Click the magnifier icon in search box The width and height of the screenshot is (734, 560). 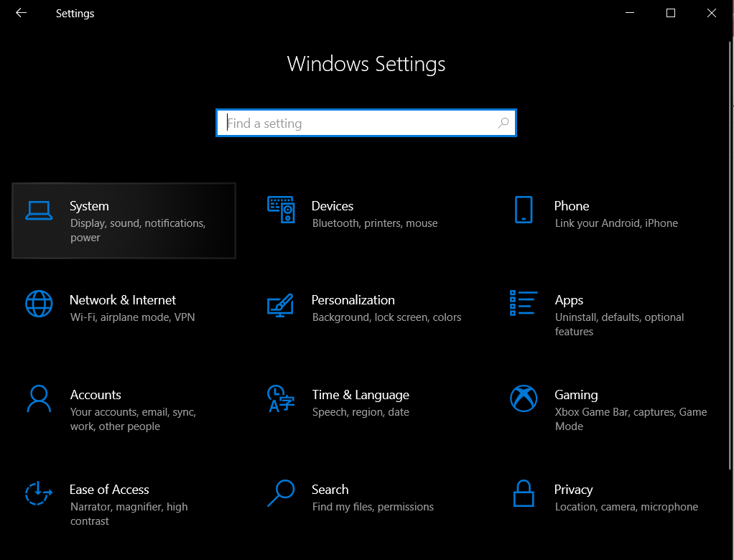(x=503, y=123)
